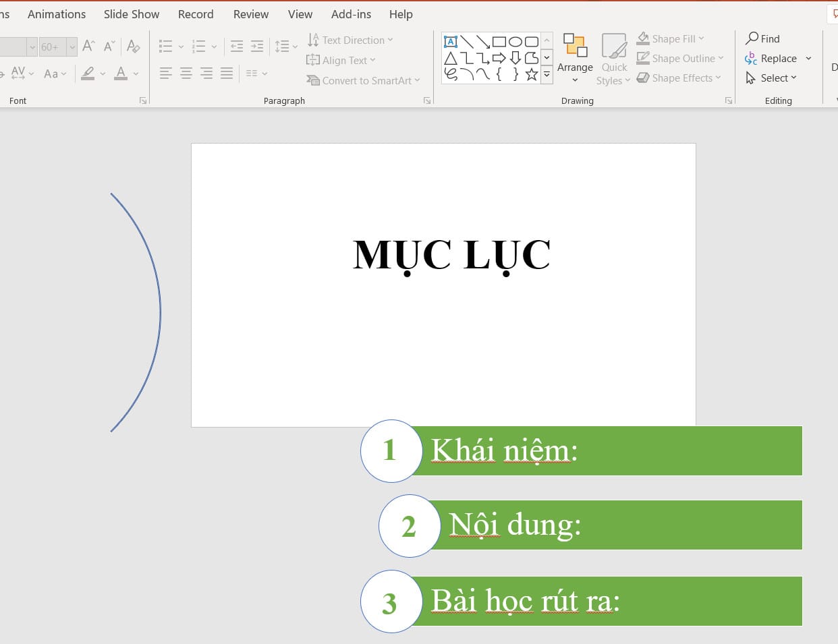Open the font size dropdown arrow
Screen dimensions: 838x644
72,47
